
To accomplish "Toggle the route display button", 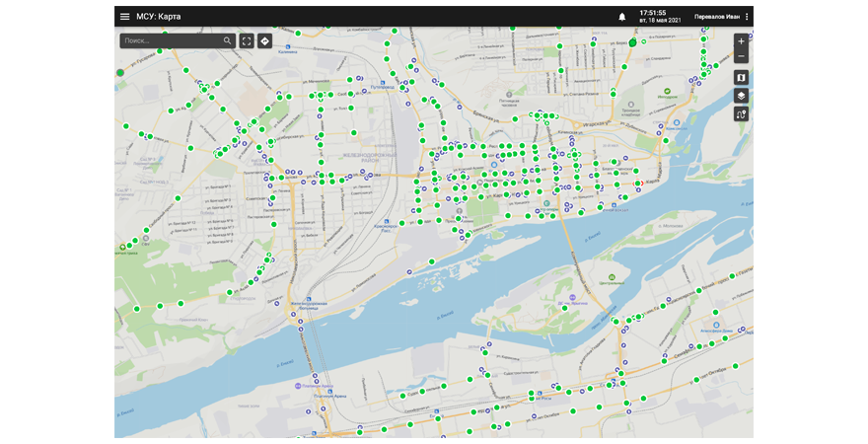I will pyautogui.click(x=742, y=114).
